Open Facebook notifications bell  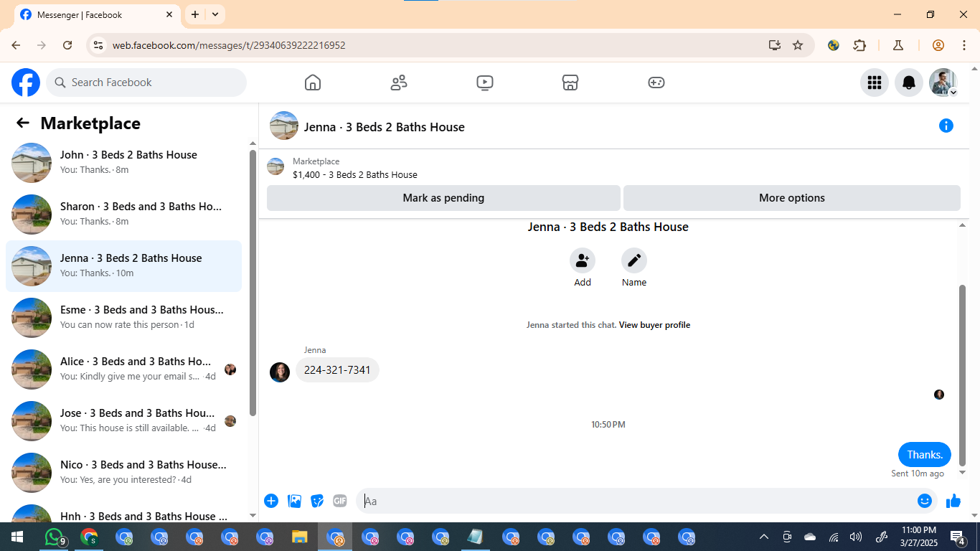tap(909, 83)
